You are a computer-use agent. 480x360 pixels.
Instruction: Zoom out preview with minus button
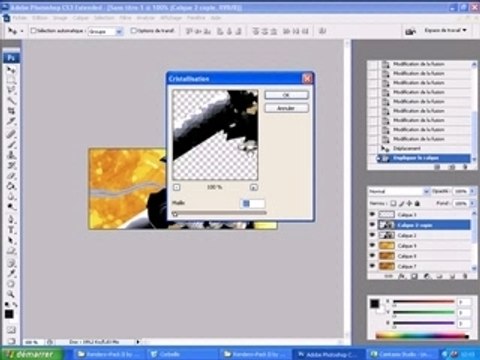click(177, 187)
